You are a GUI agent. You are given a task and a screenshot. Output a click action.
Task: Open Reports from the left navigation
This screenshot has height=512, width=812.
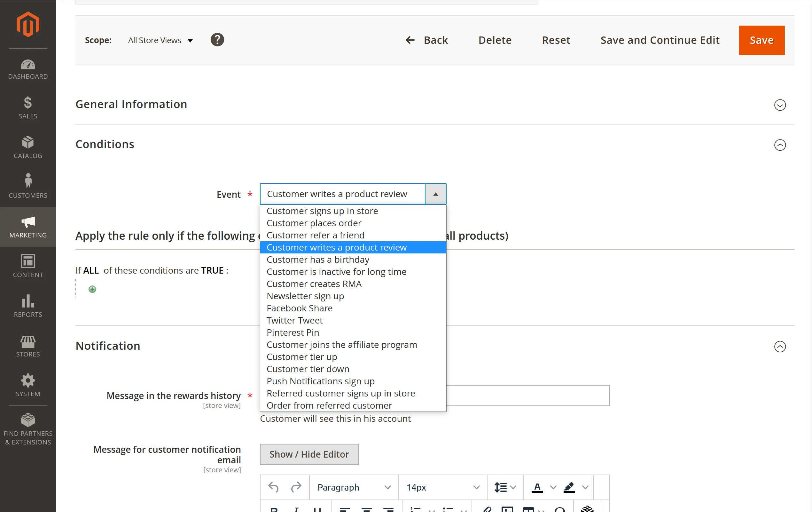click(27, 306)
